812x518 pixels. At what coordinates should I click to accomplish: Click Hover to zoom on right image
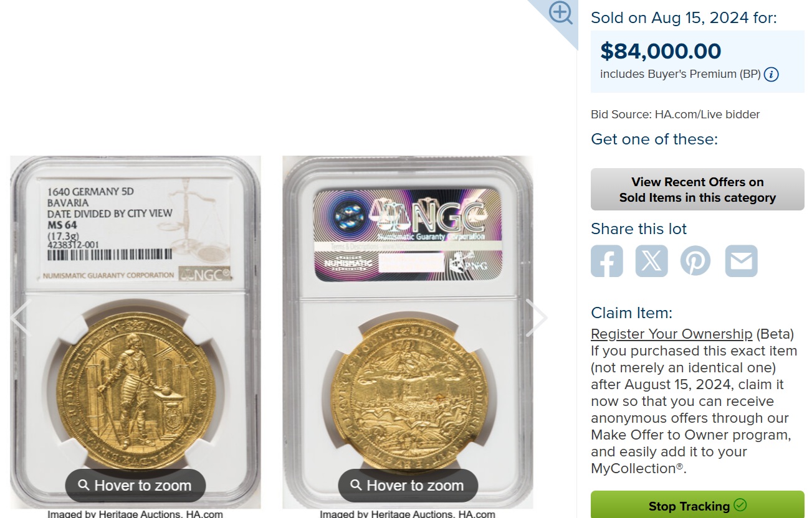[408, 486]
